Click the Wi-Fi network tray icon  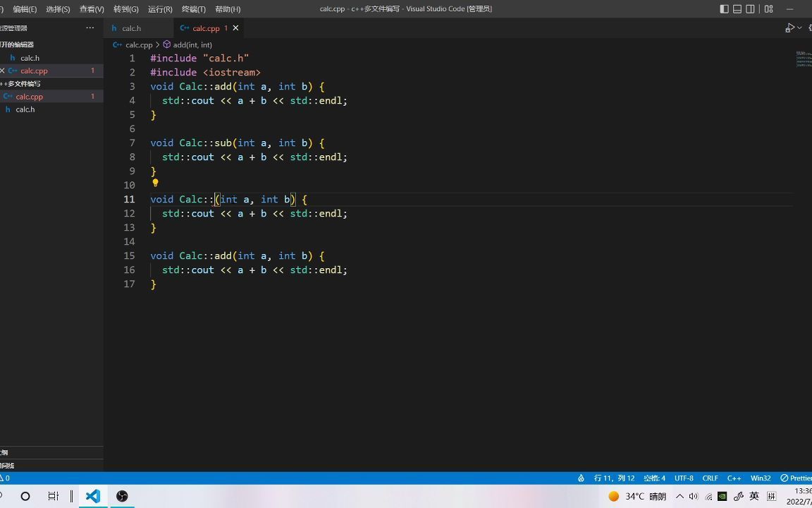pyautogui.click(x=708, y=497)
